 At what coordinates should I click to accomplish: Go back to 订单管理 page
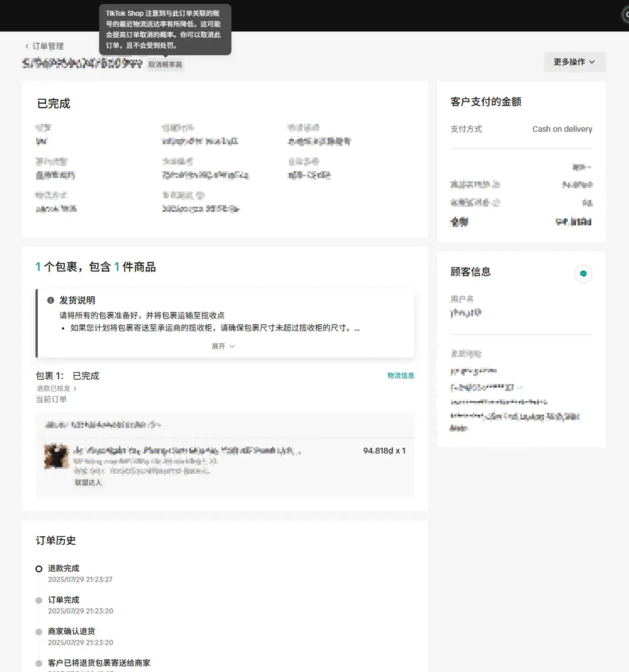(45, 46)
